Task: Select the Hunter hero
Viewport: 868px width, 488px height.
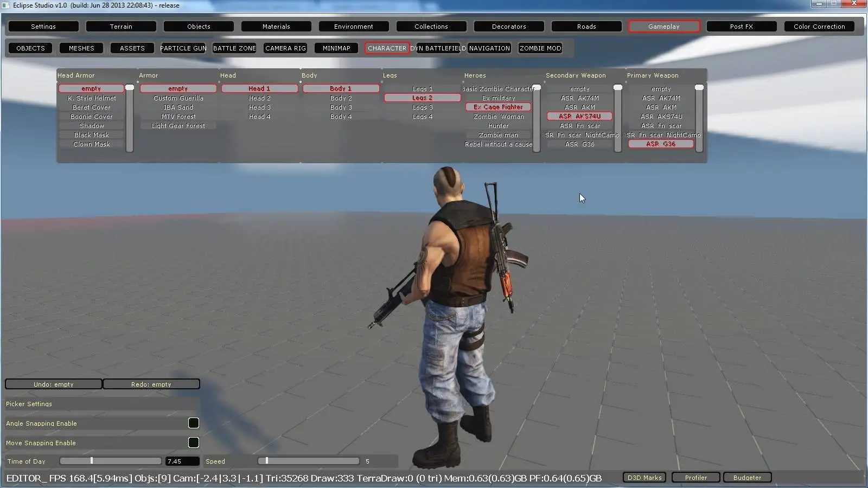Action: pos(499,126)
